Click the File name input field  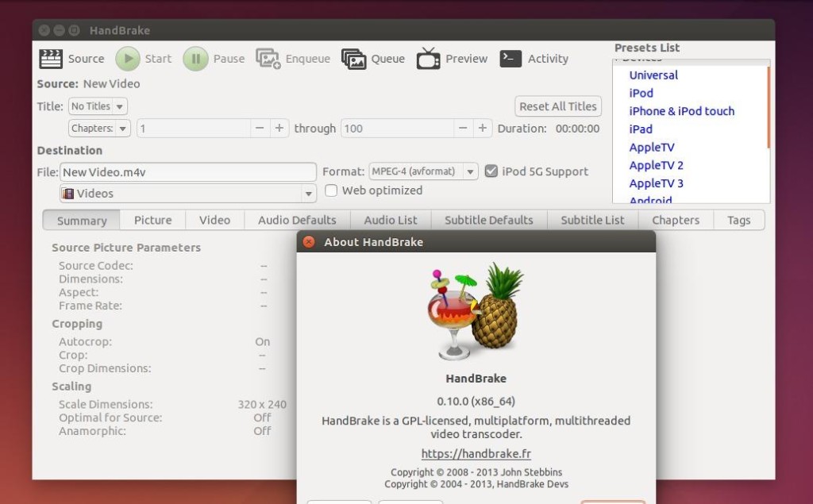(x=188, y=172)
